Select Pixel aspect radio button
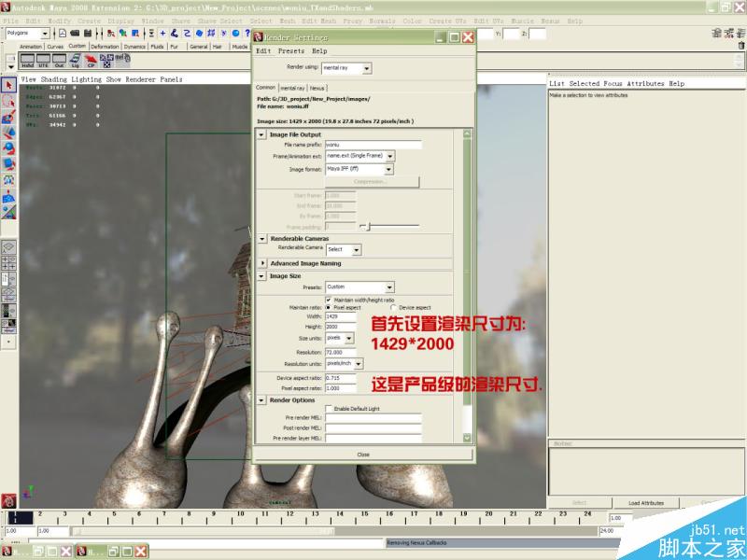The width and height of the screenshot is (747, 560). [x=329, y=308]
